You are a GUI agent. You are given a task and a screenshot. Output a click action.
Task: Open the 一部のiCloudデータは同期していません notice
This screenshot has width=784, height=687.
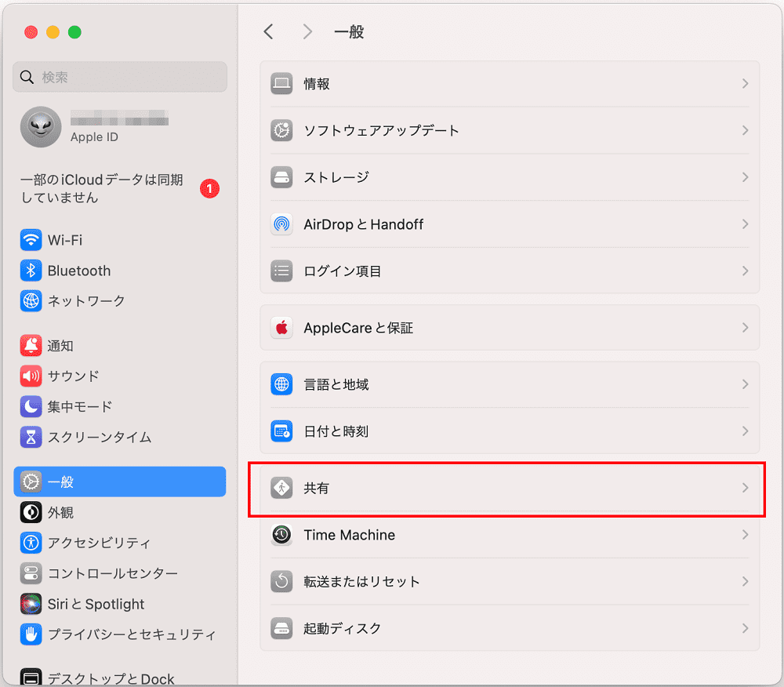(x=101, y=188)
